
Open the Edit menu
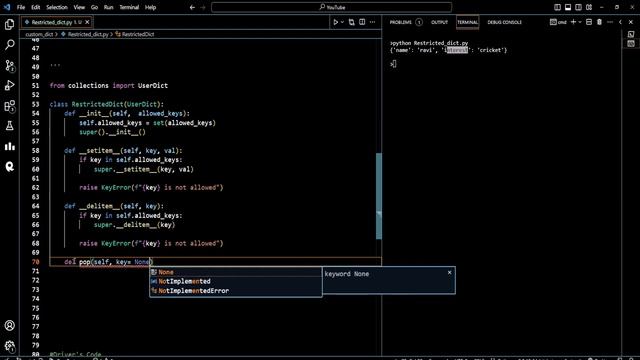click(36, 7)
